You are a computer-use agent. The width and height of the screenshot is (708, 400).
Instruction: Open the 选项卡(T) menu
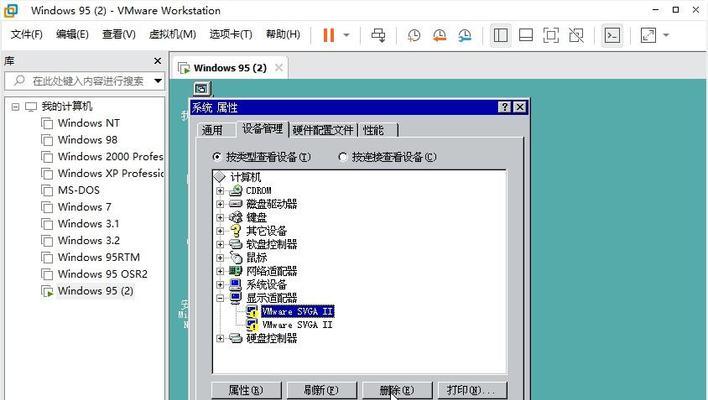point(231,34)
